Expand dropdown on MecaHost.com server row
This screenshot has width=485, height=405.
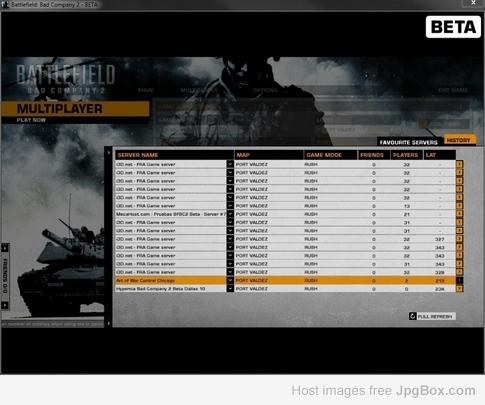[x=230, y=214]
